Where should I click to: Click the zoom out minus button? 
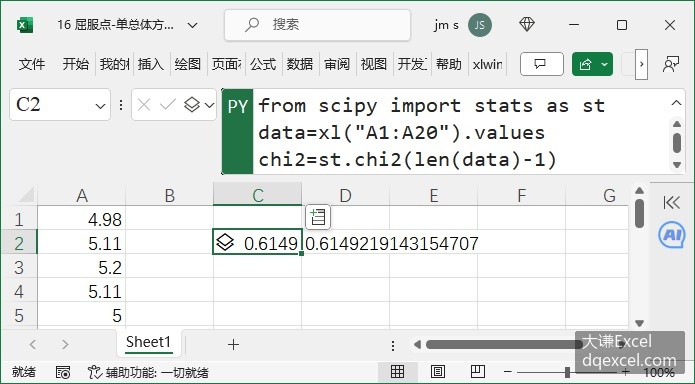[x=508, y=372]
